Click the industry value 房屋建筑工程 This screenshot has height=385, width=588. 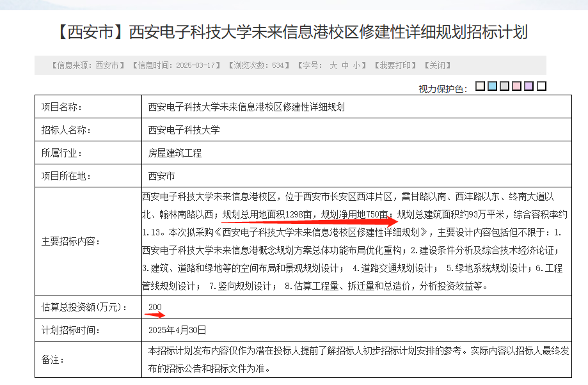pyautogui.click(x=175, y=153)
